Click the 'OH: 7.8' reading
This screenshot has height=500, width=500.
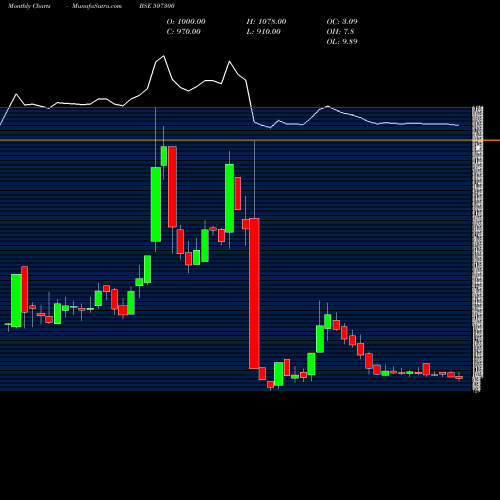coord(340,32)
